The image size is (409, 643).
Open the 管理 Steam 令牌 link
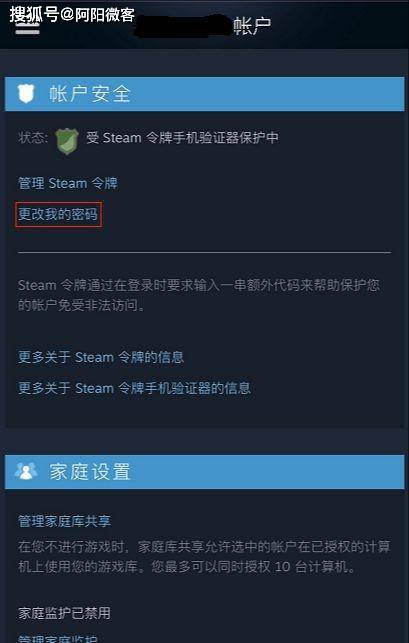click(68, 183)
